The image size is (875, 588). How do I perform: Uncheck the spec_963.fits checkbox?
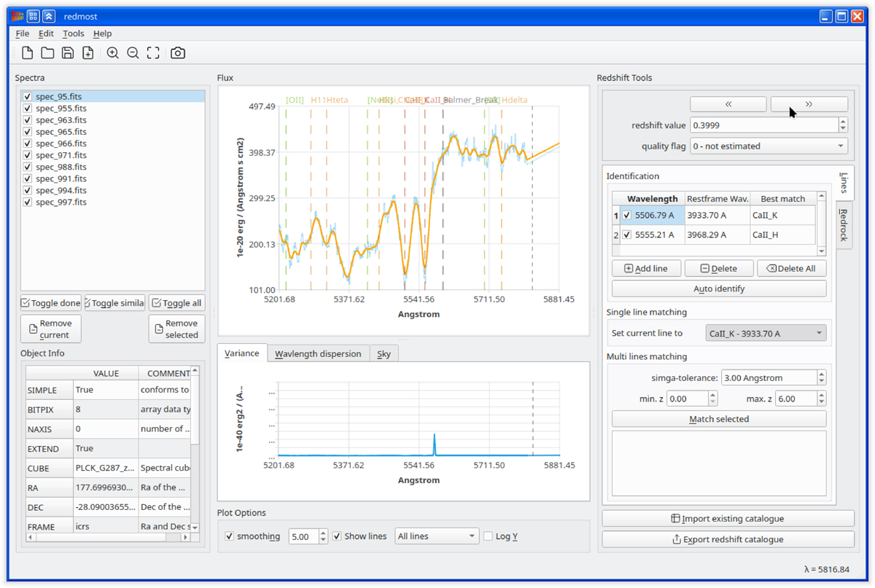28,120
